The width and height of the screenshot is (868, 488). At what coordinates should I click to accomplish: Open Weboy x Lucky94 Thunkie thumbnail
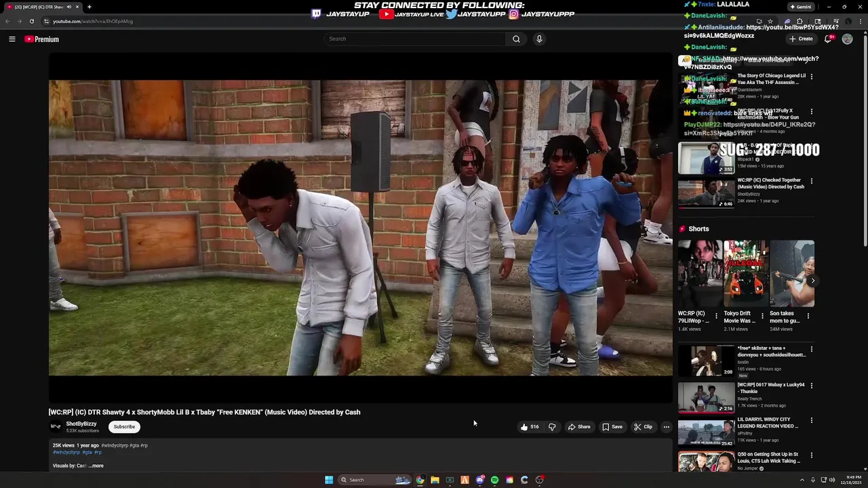[x=706, y=396]
